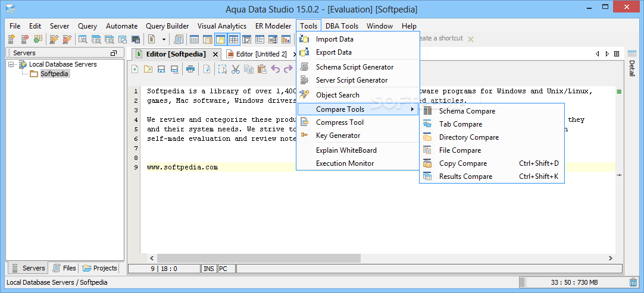Collapse the Local Database Servers tree node
644x293 pixels.
(11, 64)
